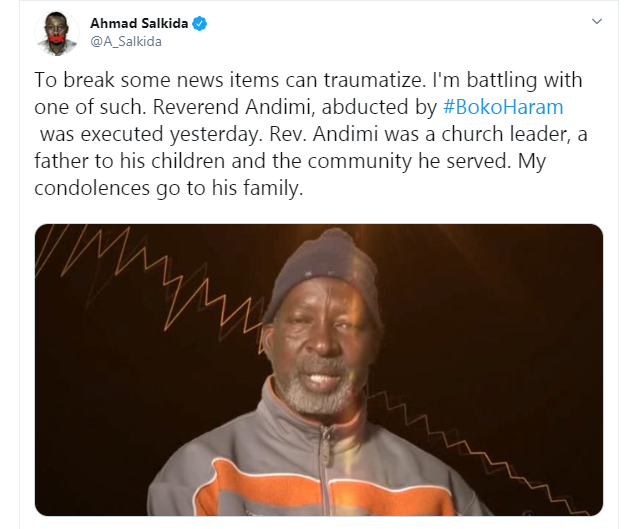Click the 'was executed yesterday' sentence
This screenshot has width=630, height=529.
[x=151, y=134]
